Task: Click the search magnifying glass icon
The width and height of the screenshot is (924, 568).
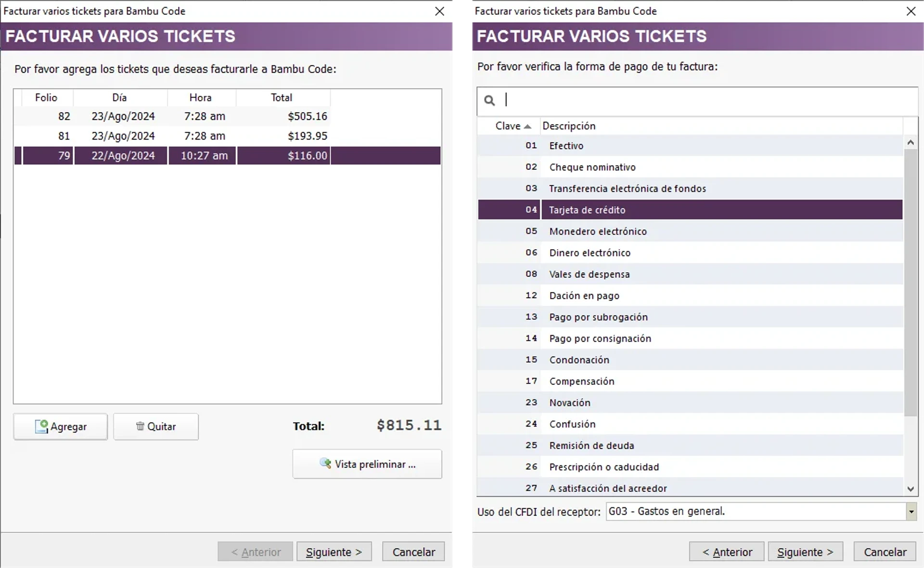Action: (x=489, y=101)
